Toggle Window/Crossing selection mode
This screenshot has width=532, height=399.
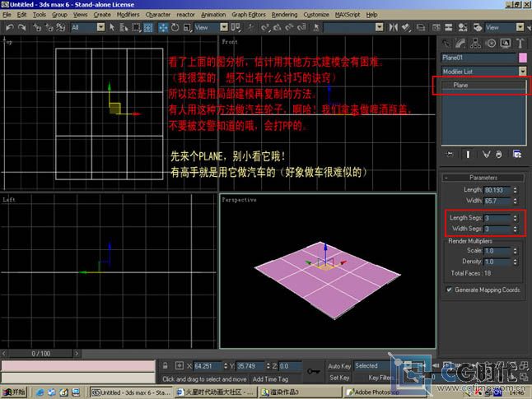[148, 27]
